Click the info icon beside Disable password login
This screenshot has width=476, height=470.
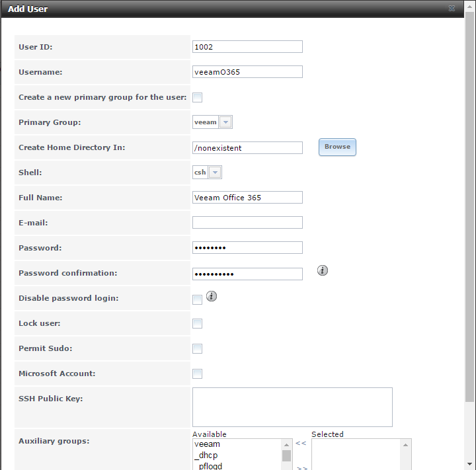pos(212,296)
